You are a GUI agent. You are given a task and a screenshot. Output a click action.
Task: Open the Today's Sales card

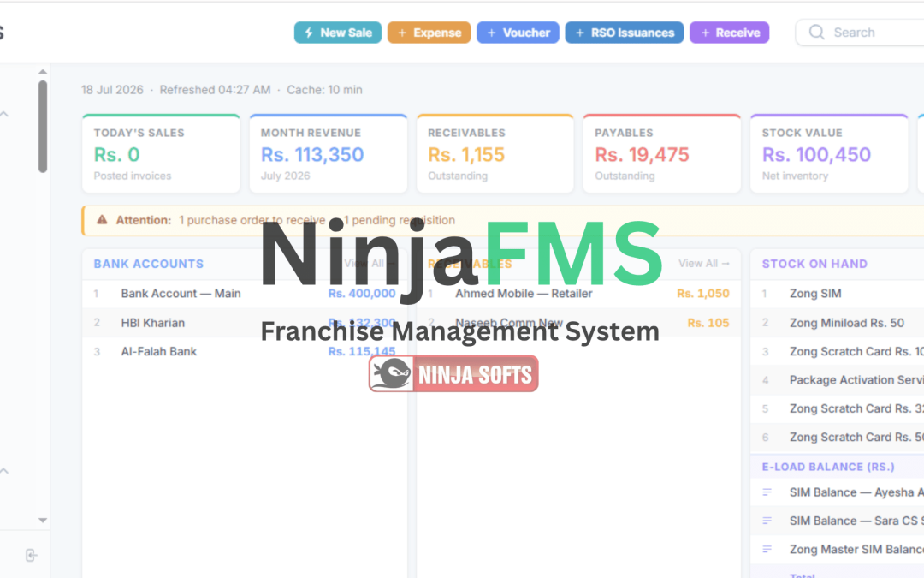click(x=161, y=153)
